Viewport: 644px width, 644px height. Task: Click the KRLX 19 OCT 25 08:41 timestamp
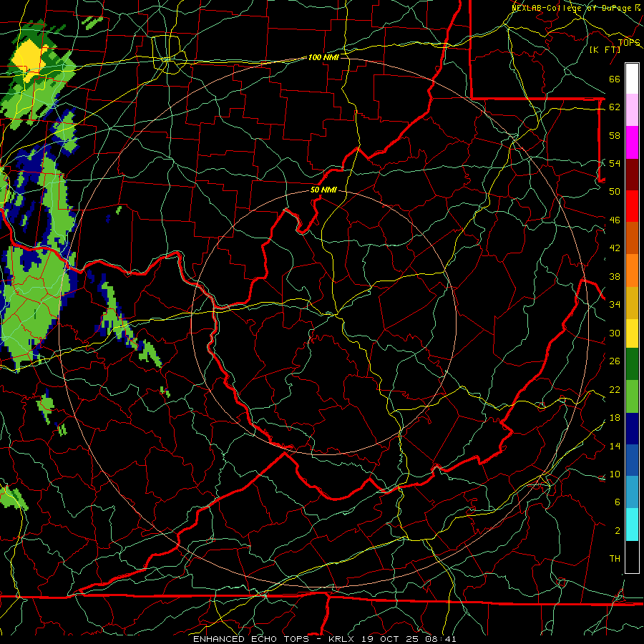coord(392,639)
